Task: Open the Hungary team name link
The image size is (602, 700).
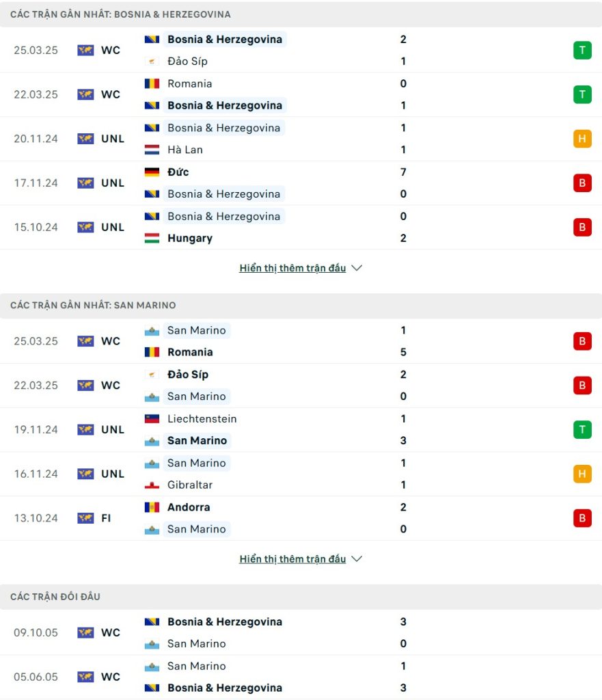Action: point(190,239)
